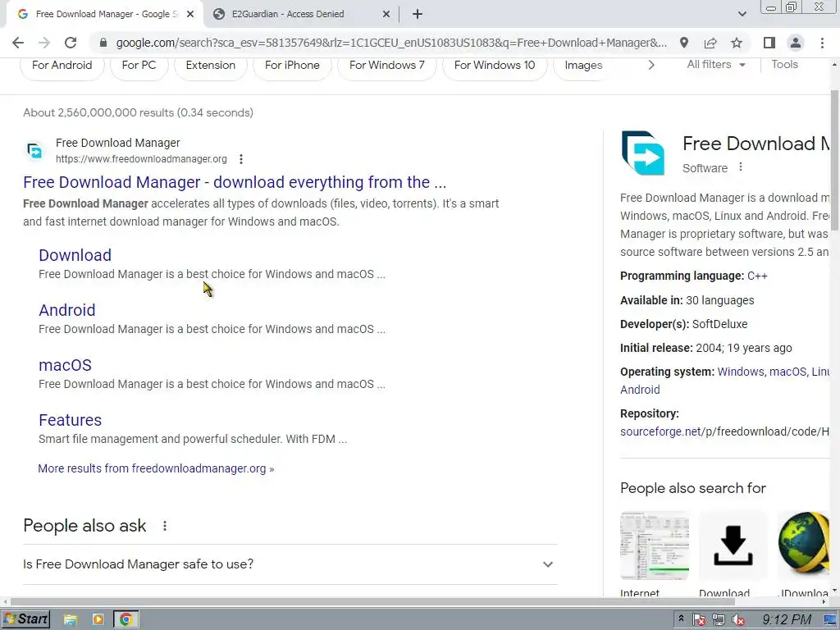This screenshot has height=630, width=840.
Task: Show more filter chips with the right chevron
Action: pyautogui.click(x=651, y=66)
